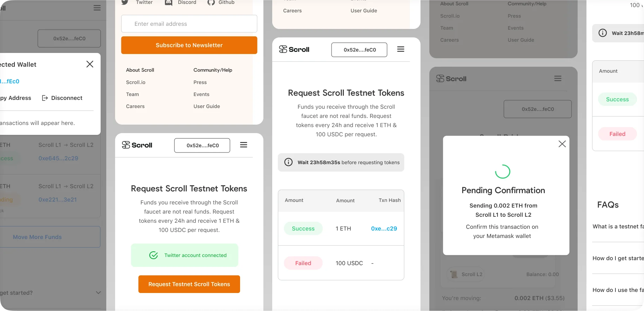This screenshot has height=311, width=644.
Task: Click wallet address button in Twitter-connected card
Action: pos(202,145)
